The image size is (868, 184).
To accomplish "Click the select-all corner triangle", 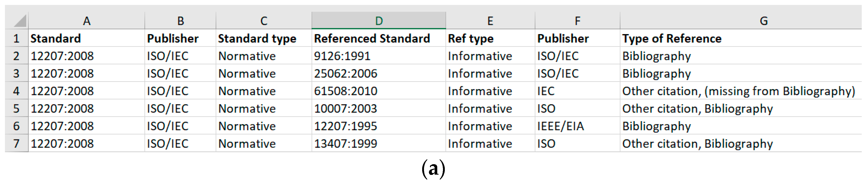I will click(x=20, y=21).
